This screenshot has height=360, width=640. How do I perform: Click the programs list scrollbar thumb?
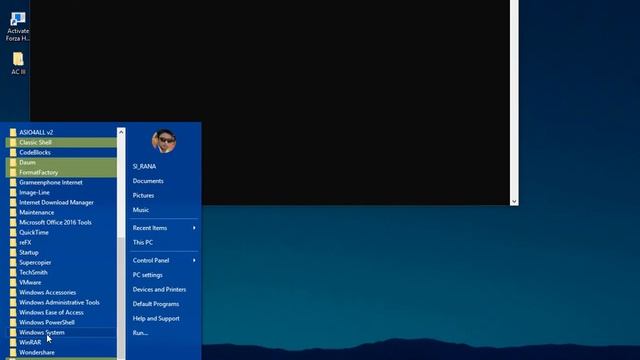(121, 298)
